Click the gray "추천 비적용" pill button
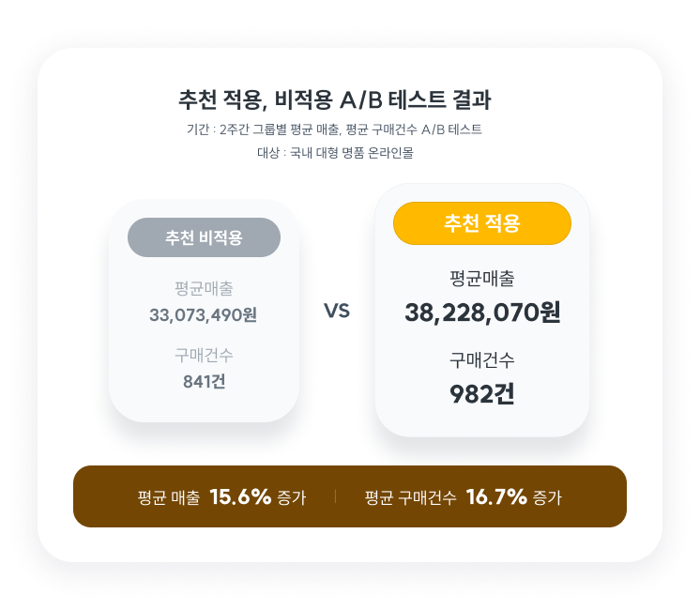 [204, 237]
